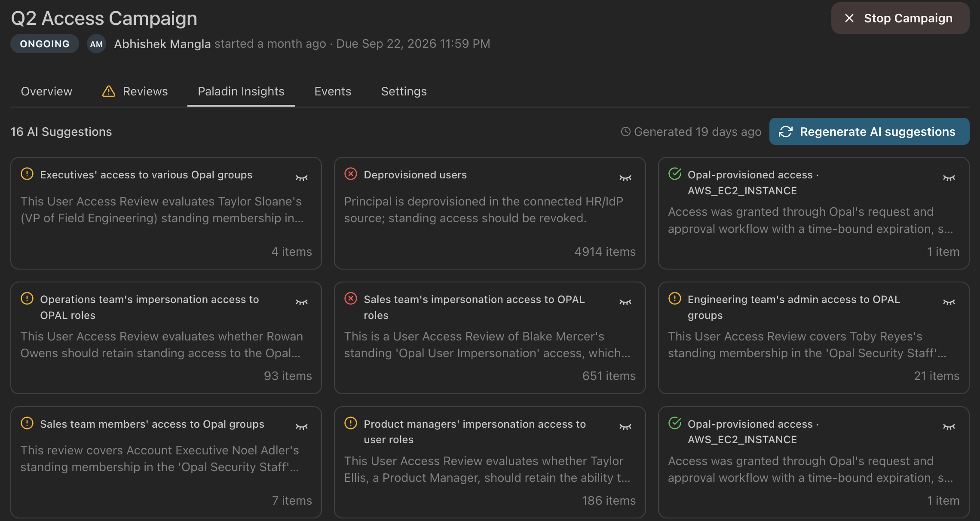Click the Abhishek Mangla name
Screen dimensions: 980x521
(x=162, y=44)
